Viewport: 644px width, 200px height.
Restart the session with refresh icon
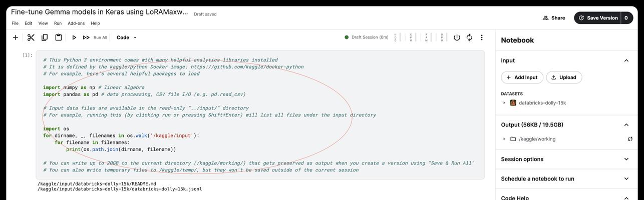(469, 37)
